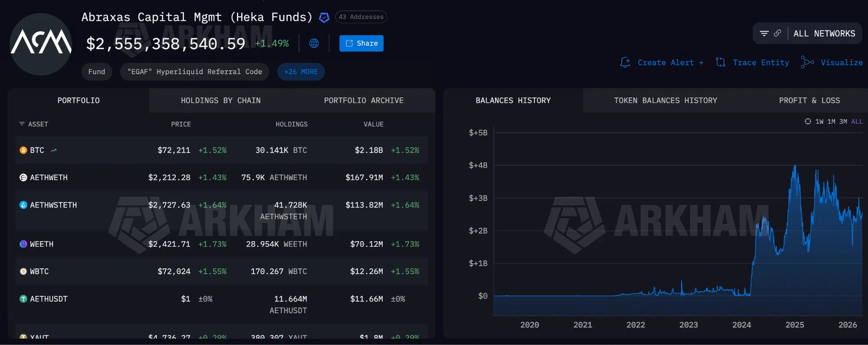Open the network filter icon
This screenshot has width=868, height=345.
(x=764, y=33)
